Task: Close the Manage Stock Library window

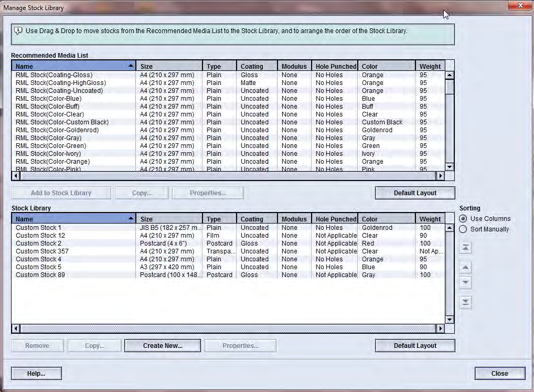Action: point(520,5)
